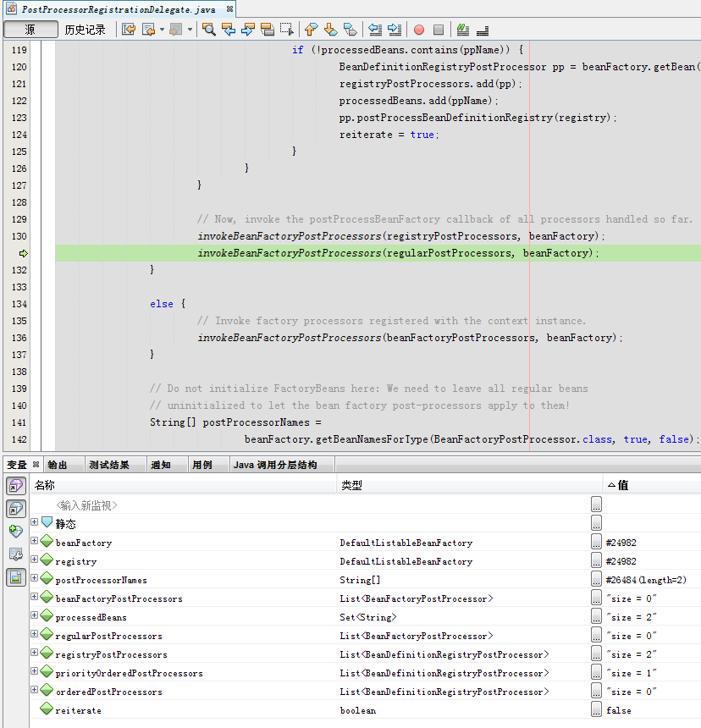This screenshot has width=701, height=728.
Task: Click the fourth sidebar icon in variables panel
Action: (16, 554)
